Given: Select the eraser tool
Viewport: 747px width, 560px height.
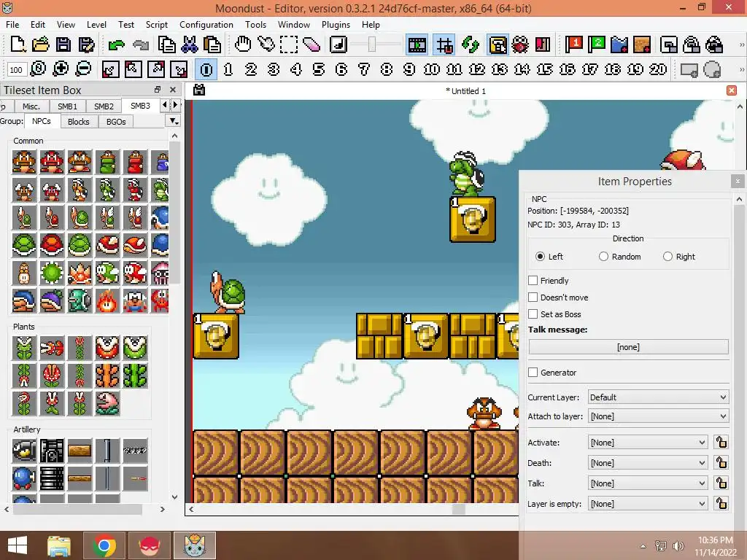Looking at the screenshot, I should pyautogui.click(x=311, y=44).
